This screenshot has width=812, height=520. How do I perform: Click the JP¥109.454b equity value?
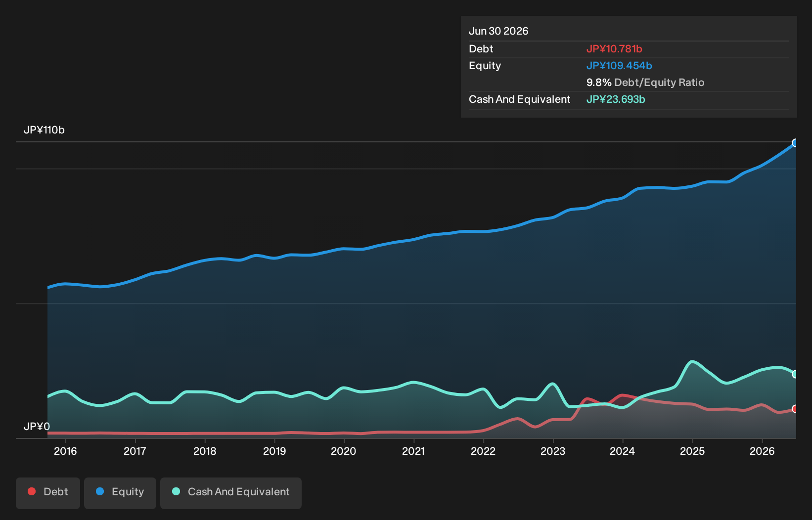(619, 66)
